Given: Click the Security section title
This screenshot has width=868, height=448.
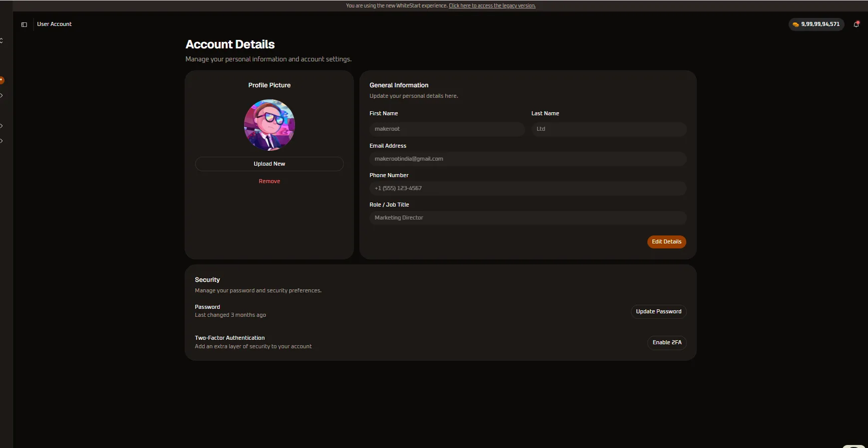Looking at the screenshot, I should click(207, 280).
